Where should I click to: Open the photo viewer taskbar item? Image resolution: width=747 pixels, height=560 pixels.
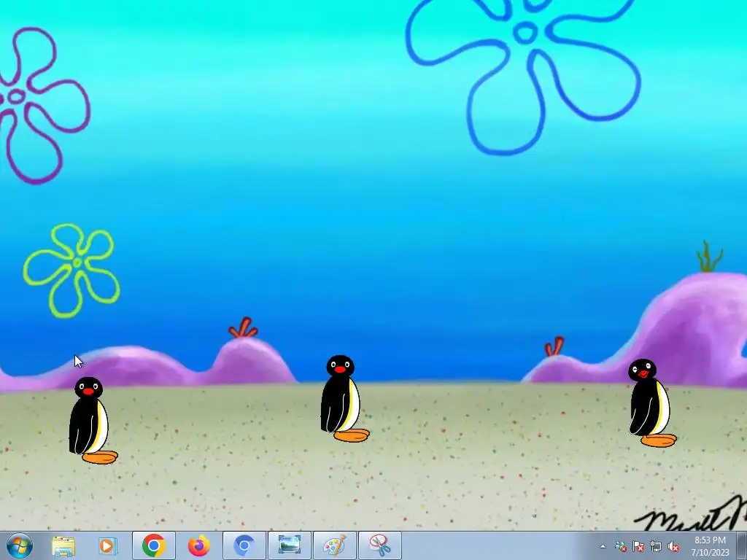click(289, 545)
